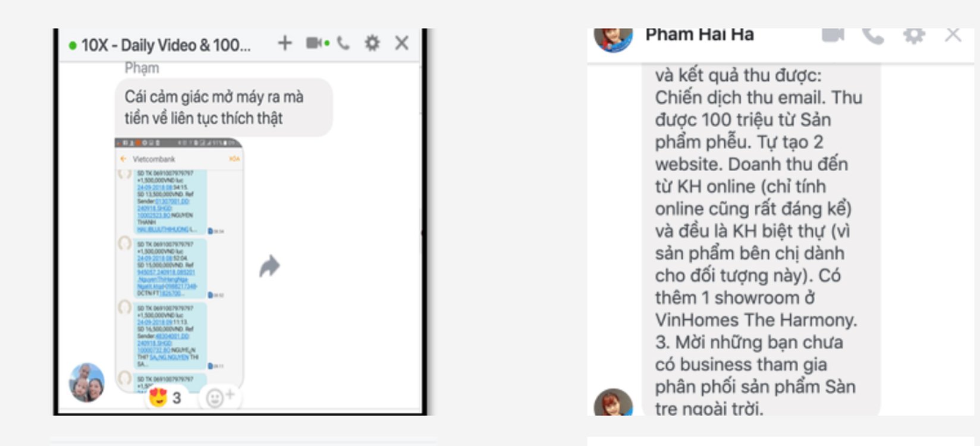
Task: Close the Pham Hai Ha chat window
Action: click(x=953, y=35)
